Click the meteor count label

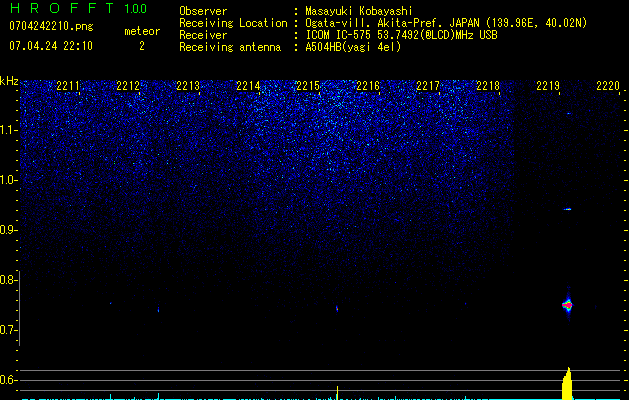142,31
